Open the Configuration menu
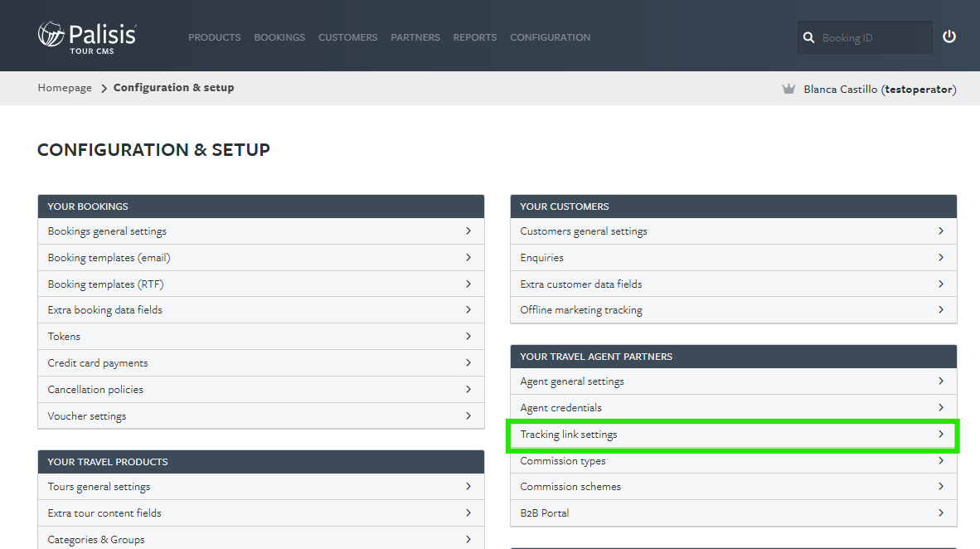This screenshot has height=549, width=980. (x=550, y=37)
